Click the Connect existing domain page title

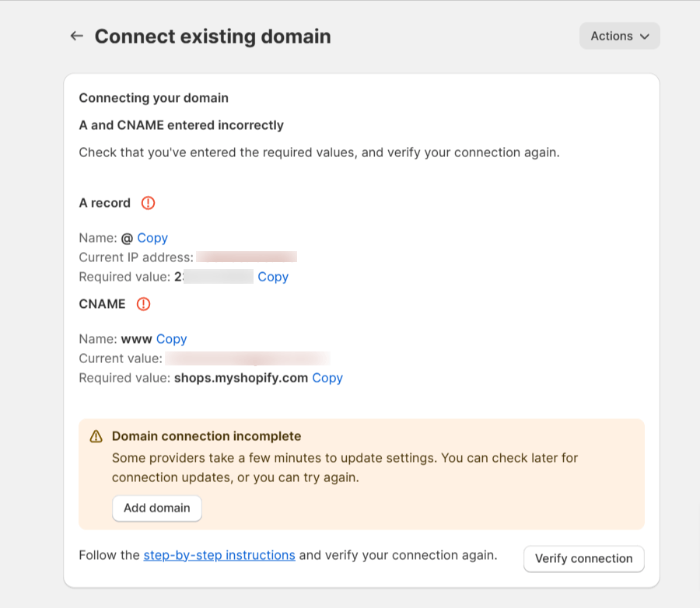tap(212, 37)
